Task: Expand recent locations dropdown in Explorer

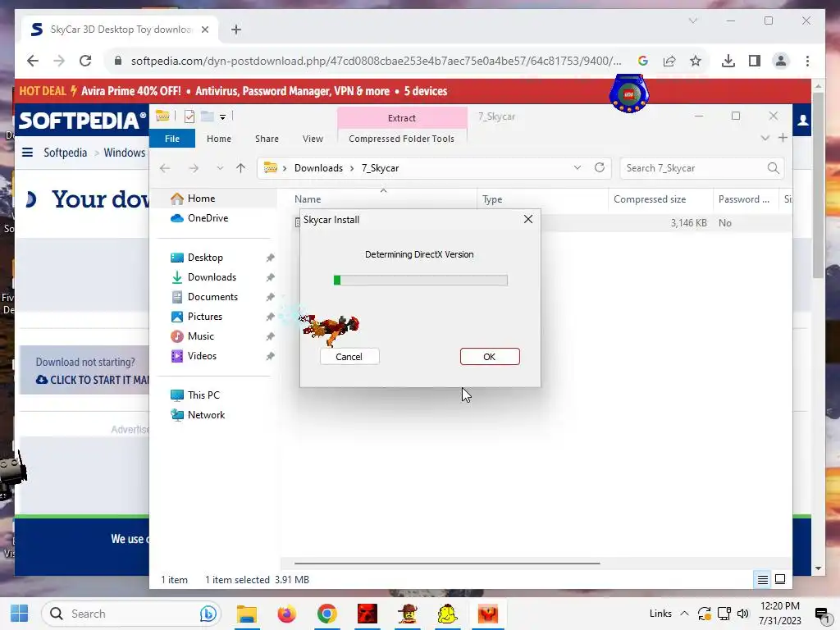Action: [220, 168]
